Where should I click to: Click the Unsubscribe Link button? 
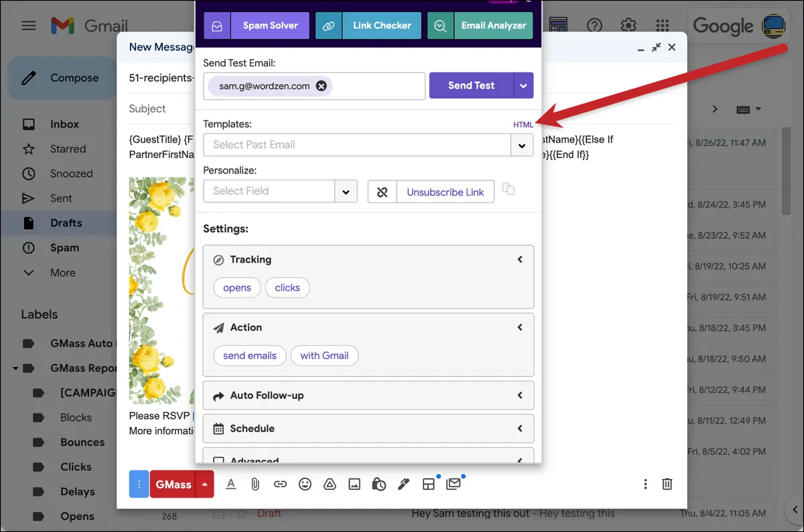[x=446, y=192]
